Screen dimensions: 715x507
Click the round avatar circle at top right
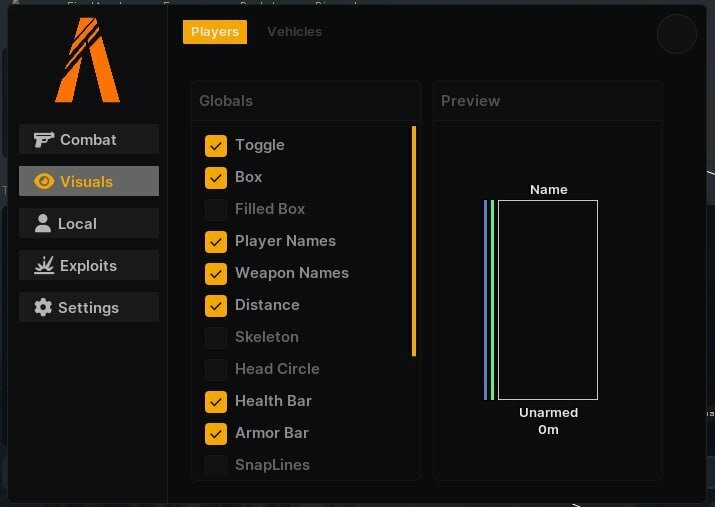point(676,34)
